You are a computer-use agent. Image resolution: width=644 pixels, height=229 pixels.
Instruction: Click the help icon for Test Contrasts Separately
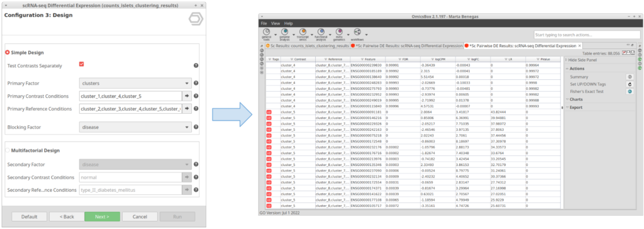pos(196,65)
